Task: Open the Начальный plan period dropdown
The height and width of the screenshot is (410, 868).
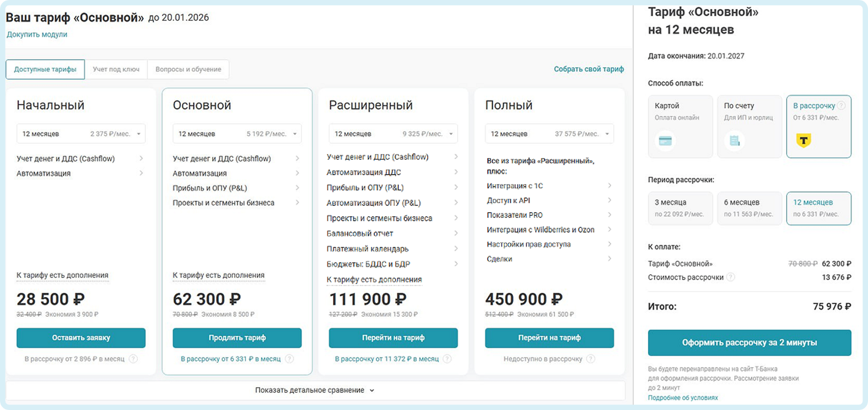Action: pos(81,134)
